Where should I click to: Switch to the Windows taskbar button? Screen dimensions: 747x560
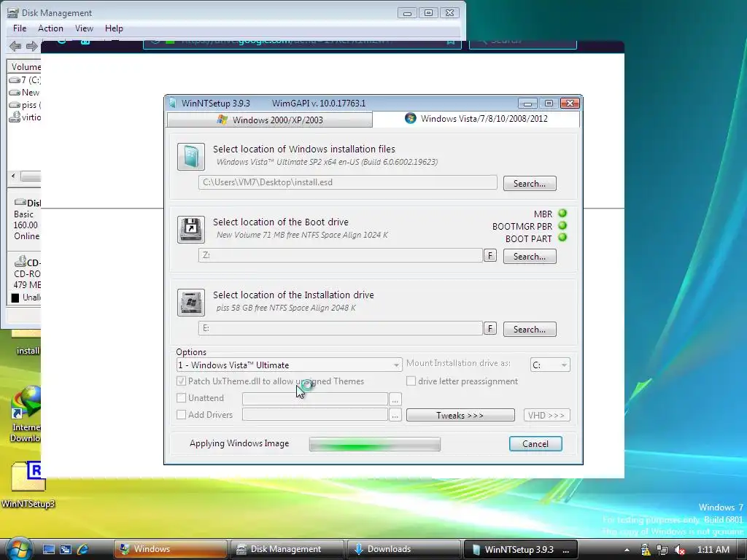[171, 549]
